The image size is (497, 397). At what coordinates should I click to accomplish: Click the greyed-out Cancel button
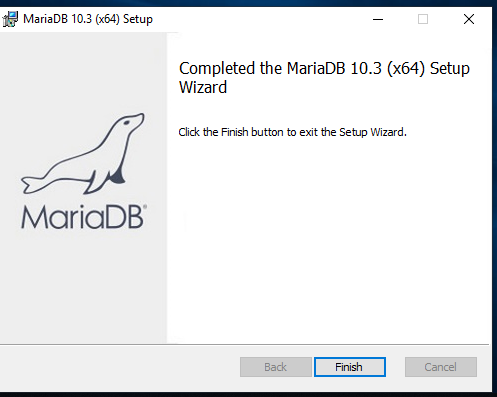pyautogui.click(x=441, y=367)
